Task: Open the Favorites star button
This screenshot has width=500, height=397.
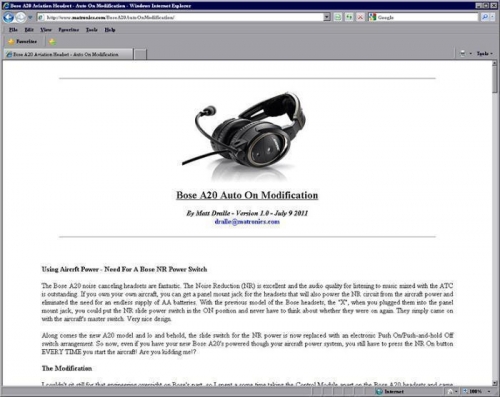Action: pos(22,41)
